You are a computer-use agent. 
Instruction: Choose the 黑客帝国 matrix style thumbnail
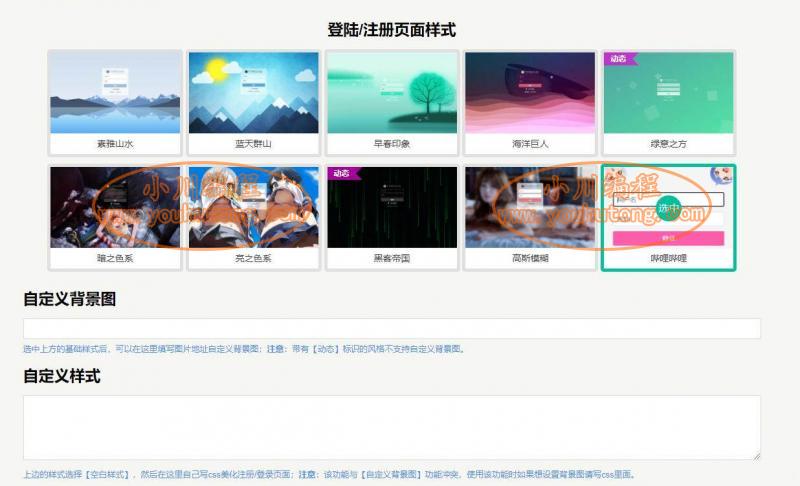pos(391,208)
